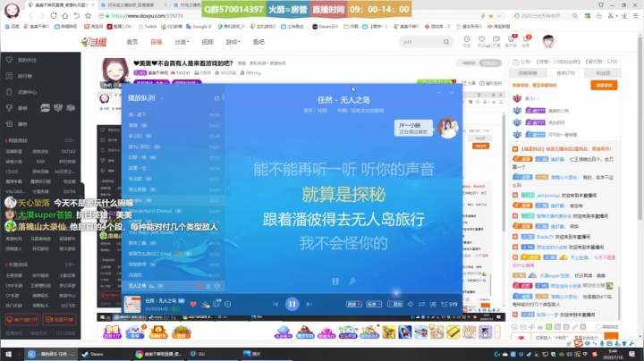This screenshot has height=361, width=644.
Task: Reload the page with browser refresh icon
Action: [54, 15]
